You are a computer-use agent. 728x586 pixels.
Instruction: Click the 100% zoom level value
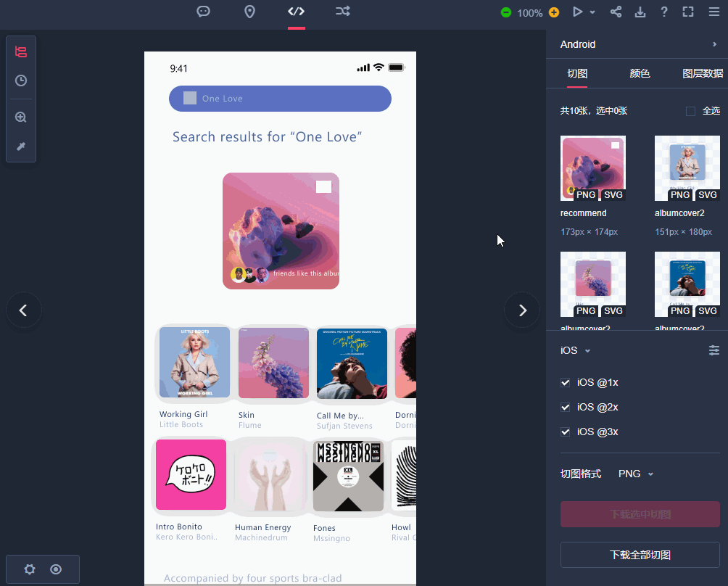(x=530, y=13)
